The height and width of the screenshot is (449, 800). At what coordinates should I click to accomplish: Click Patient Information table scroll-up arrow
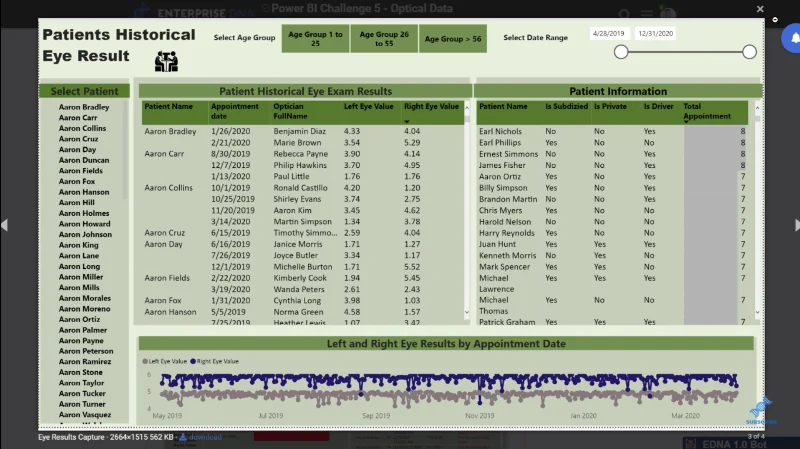757,108
